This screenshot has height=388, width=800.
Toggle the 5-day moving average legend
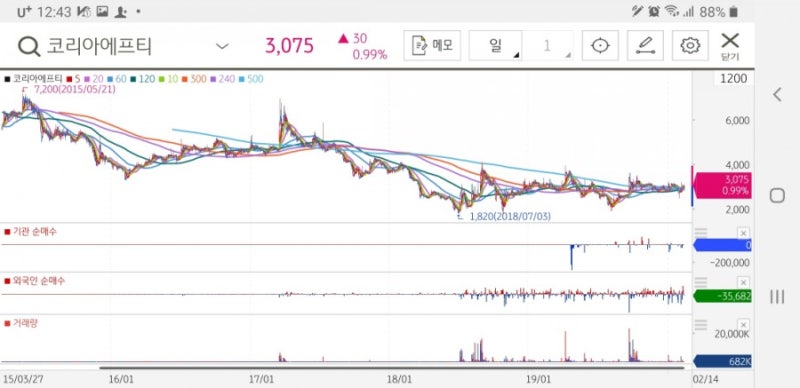coord(73,79)
